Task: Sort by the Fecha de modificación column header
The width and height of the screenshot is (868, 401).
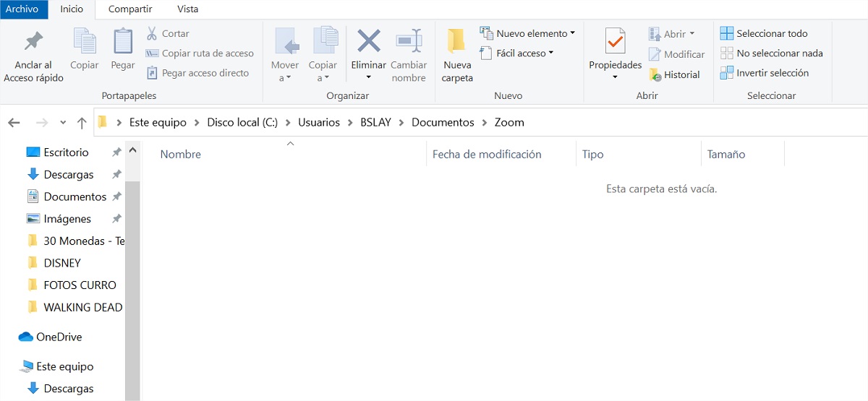Action: 487,154
